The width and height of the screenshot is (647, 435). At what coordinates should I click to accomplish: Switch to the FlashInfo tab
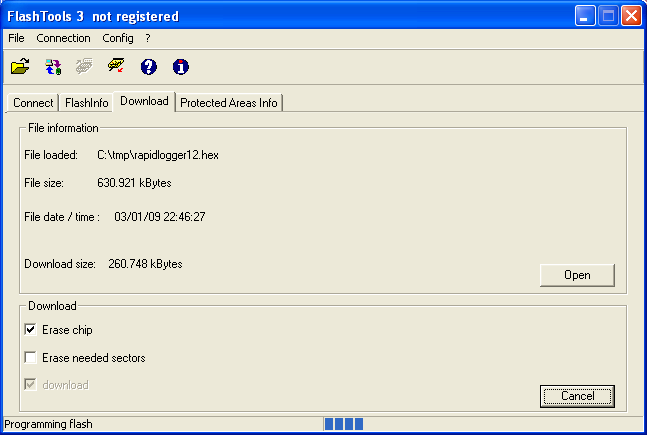coord(87,103)
